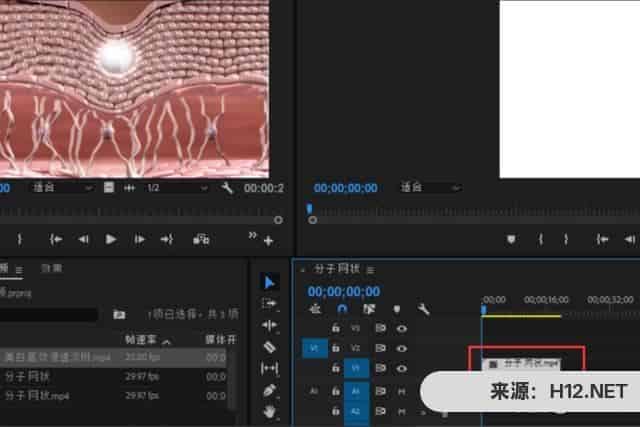
Task: Go to In point in Source monitor
Action: [56, 239]
